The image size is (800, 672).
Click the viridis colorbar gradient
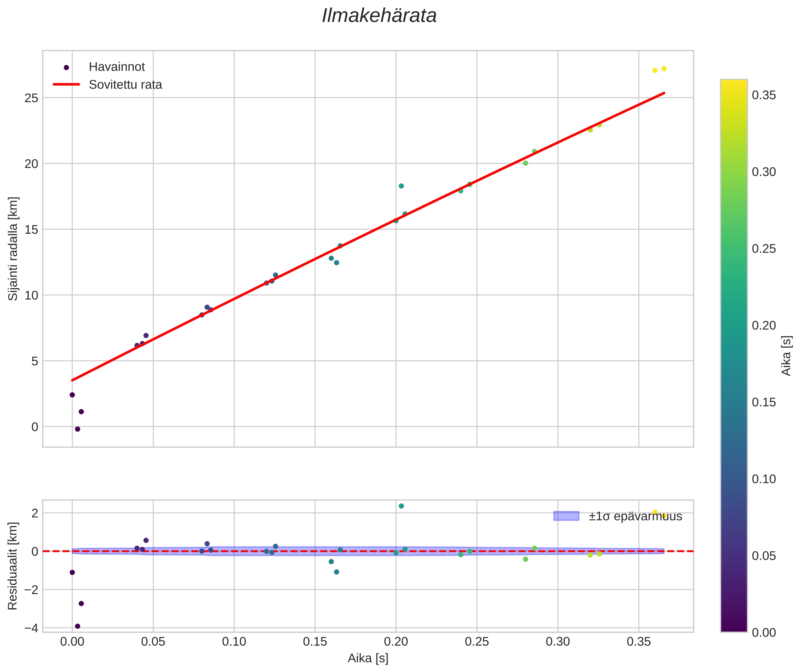[734, 356]
